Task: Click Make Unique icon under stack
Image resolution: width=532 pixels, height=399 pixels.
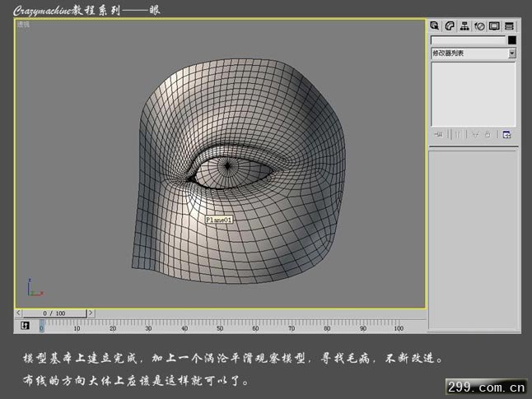Action: click(x=475, y=135)
